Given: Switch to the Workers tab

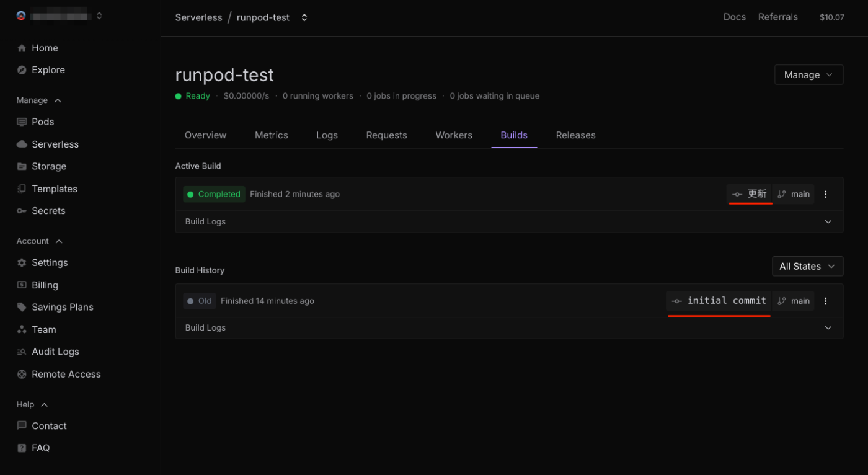Looking at the screenshot, I should (454, 135).
